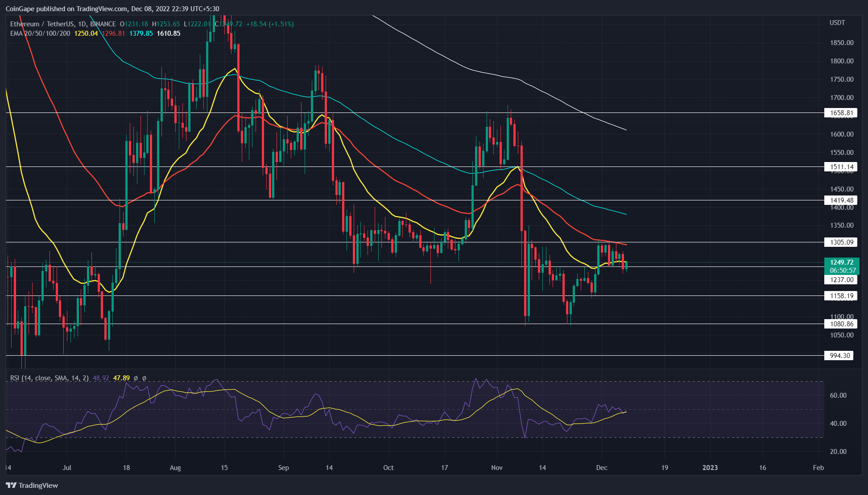868x495 pixels.
Task: Click the USDT currency label on price axis
Action: point(837,23)
